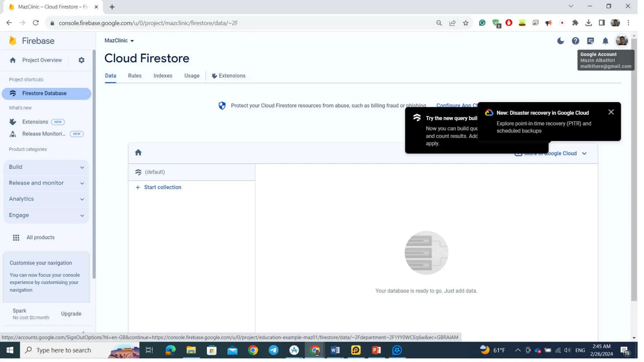Open the MazClinic project dropdown
Screen dimensions: 644x362
point(119,41)
